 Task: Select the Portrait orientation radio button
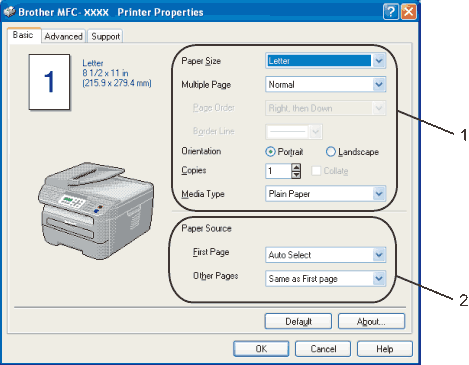click(x=270, y=152)
